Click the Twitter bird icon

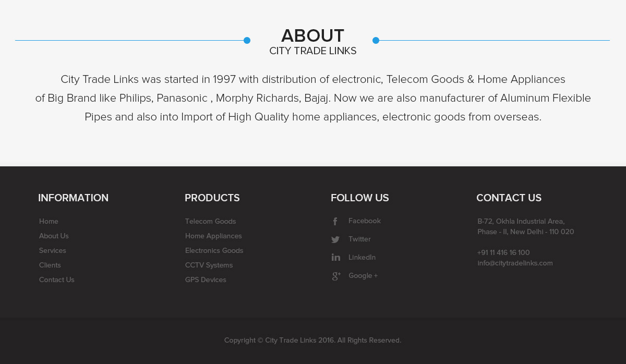click(335, 240)
